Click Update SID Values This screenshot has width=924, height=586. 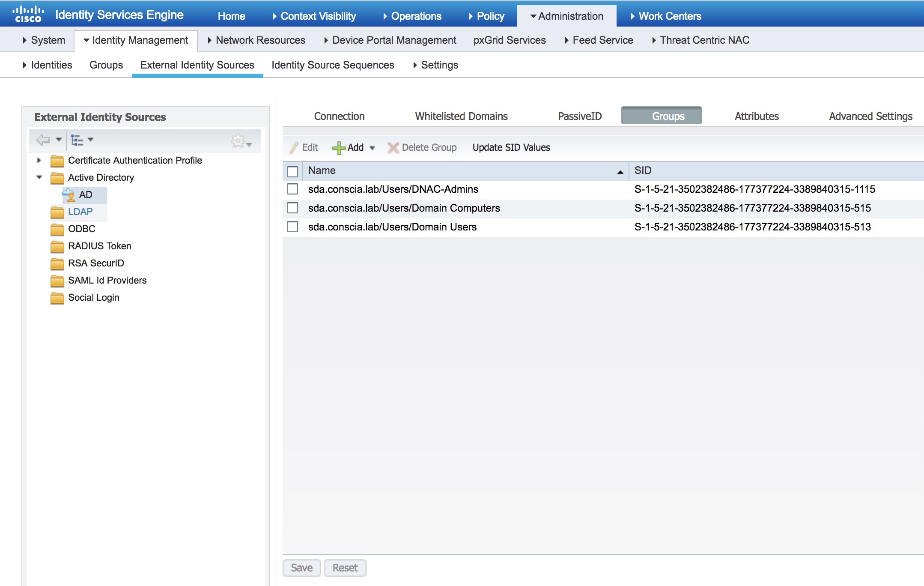point(511,148)
